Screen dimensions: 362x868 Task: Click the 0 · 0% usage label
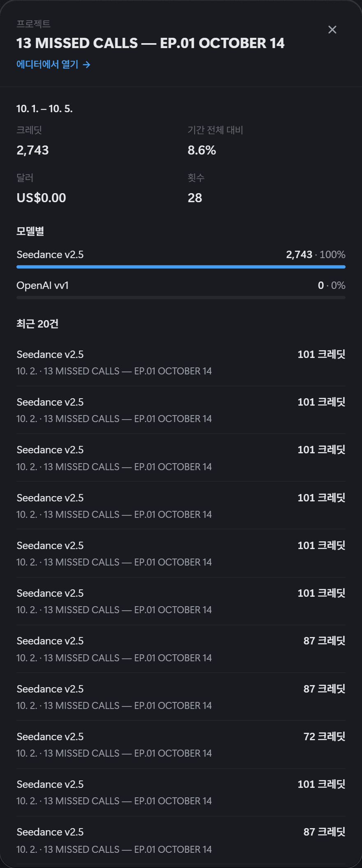pyautogui.click(x=332, y=286)
